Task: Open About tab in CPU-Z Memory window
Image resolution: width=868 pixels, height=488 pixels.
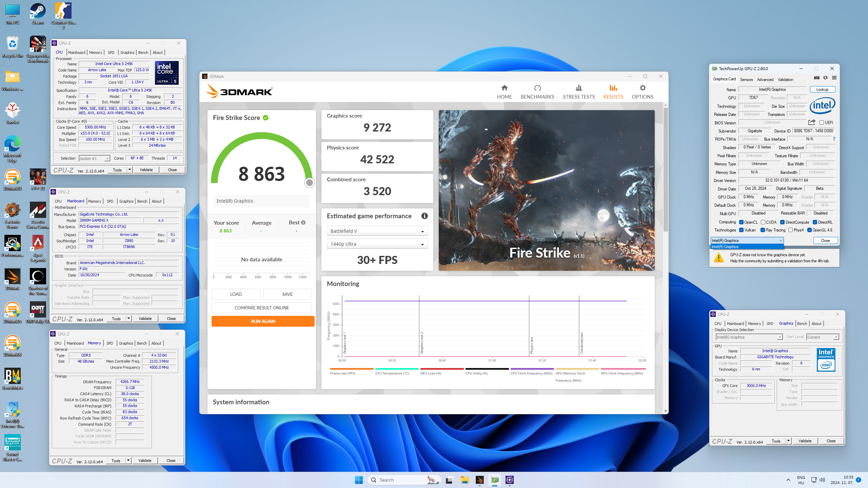Action: click(x=156, y=343)
